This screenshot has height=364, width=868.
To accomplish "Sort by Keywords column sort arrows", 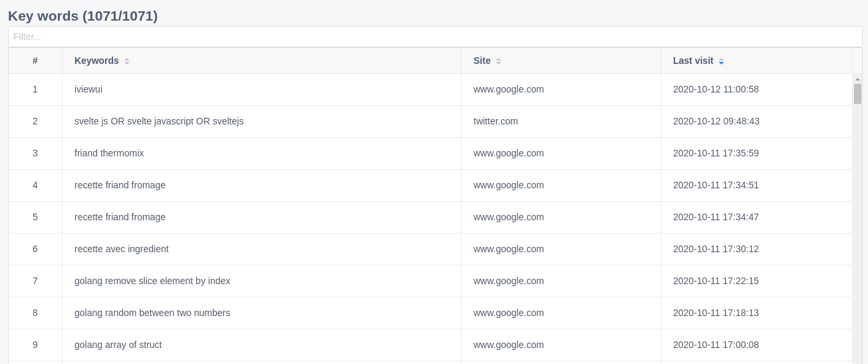I will coord(127,61).
